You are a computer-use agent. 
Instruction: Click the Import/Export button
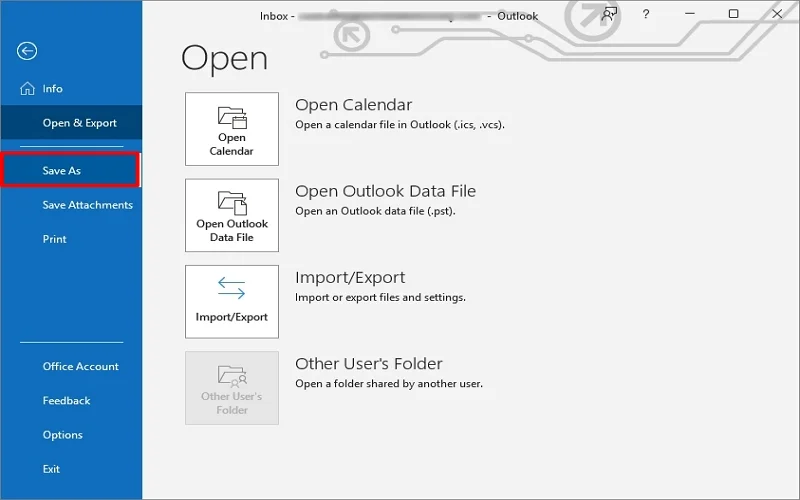(x=232, y=301)
